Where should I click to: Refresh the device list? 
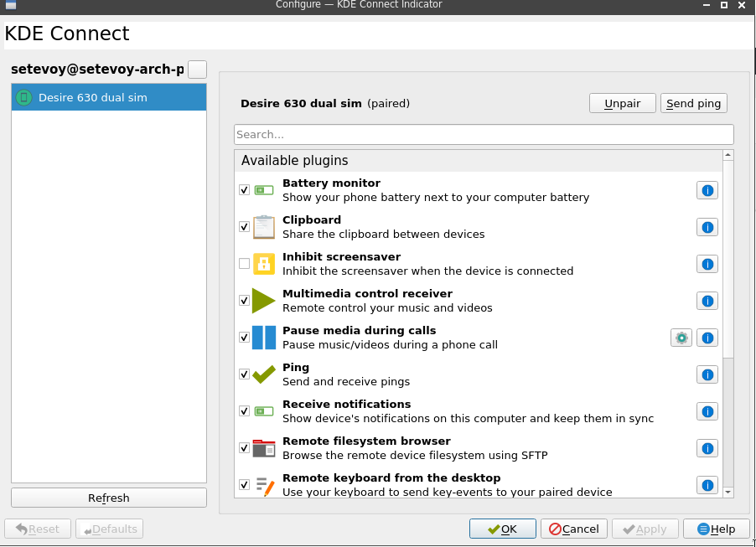[109, 498]
